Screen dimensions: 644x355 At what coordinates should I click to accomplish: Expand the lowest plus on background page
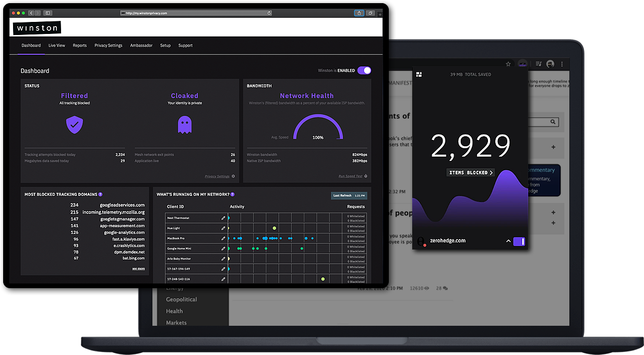(x=553, y=223)
